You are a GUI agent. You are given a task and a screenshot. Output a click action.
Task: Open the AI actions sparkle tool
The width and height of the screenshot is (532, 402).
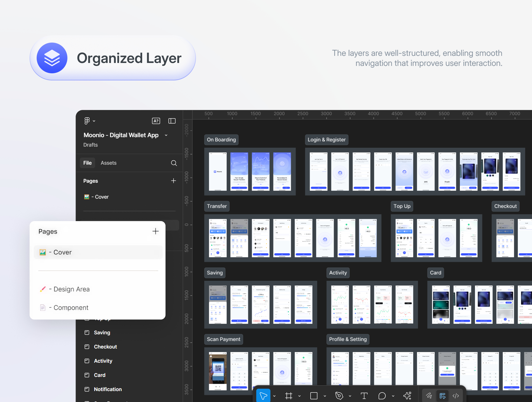pos(407,396)
